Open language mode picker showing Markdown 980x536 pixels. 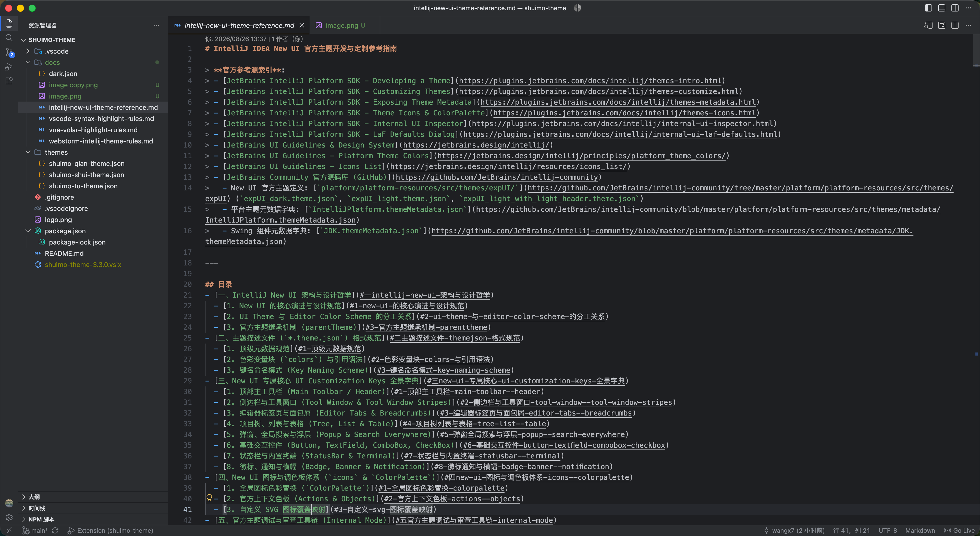click(920, 530)
